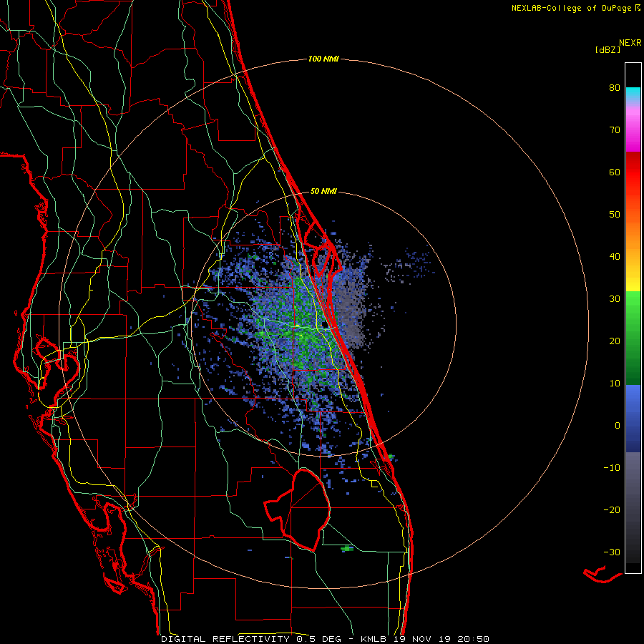Image resolution: width=644 pixels, height=644 pixels.
Task: Click the KMLB radar station identifier
Action: 374,639
